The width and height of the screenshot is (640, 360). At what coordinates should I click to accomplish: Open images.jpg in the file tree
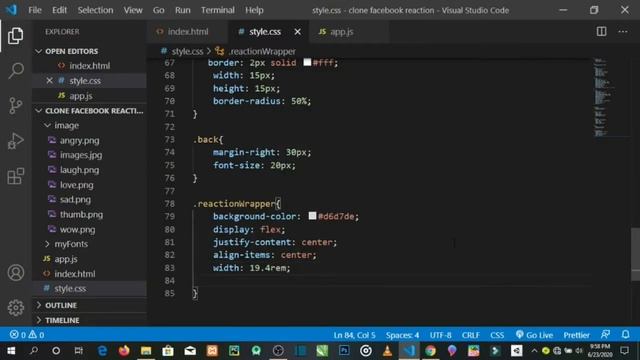81,155
